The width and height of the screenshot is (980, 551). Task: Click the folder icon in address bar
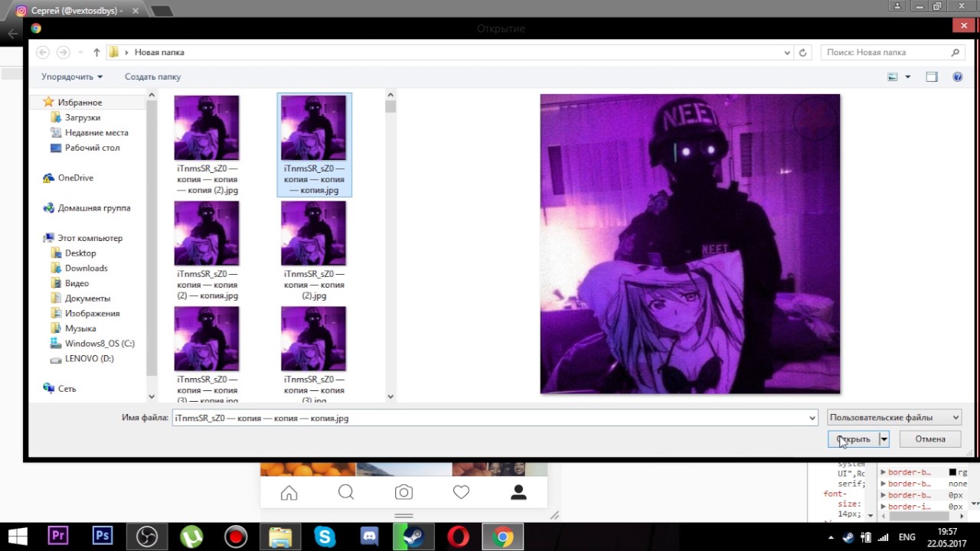(x=114, y=52)
